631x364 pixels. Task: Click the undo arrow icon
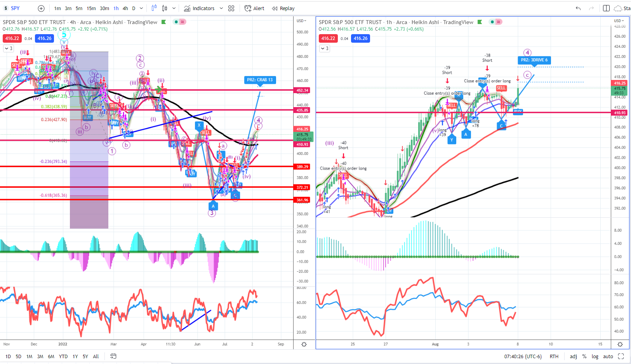pos(578,8)
